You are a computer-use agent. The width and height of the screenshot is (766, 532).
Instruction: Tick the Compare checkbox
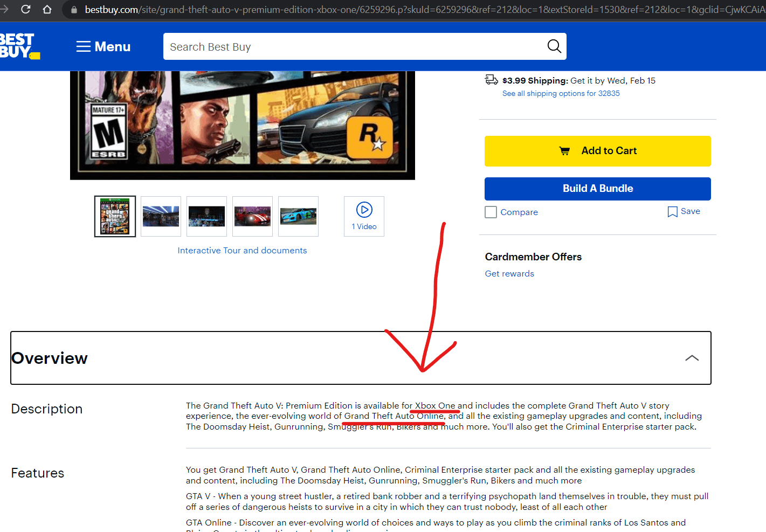(491, 212)
